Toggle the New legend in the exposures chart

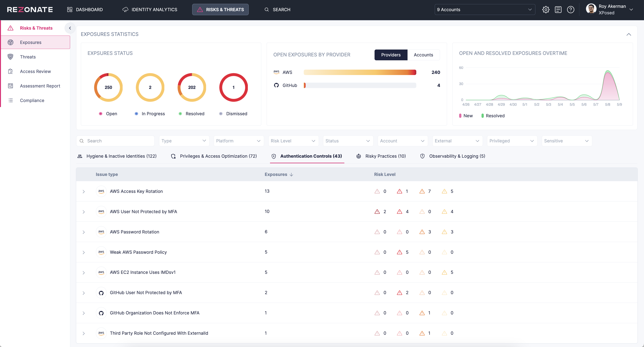(466, 115)
